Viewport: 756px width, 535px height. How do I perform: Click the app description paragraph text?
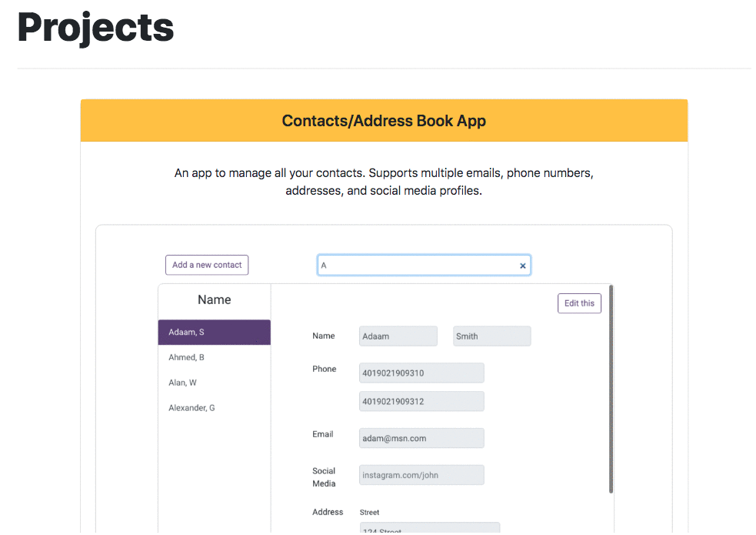(384, 182)
